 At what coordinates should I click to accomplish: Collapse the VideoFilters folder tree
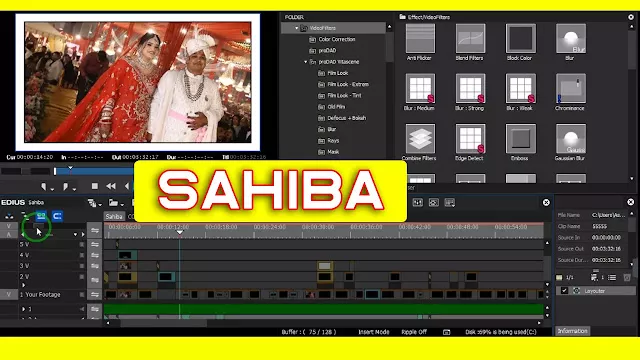coord(297,28)
